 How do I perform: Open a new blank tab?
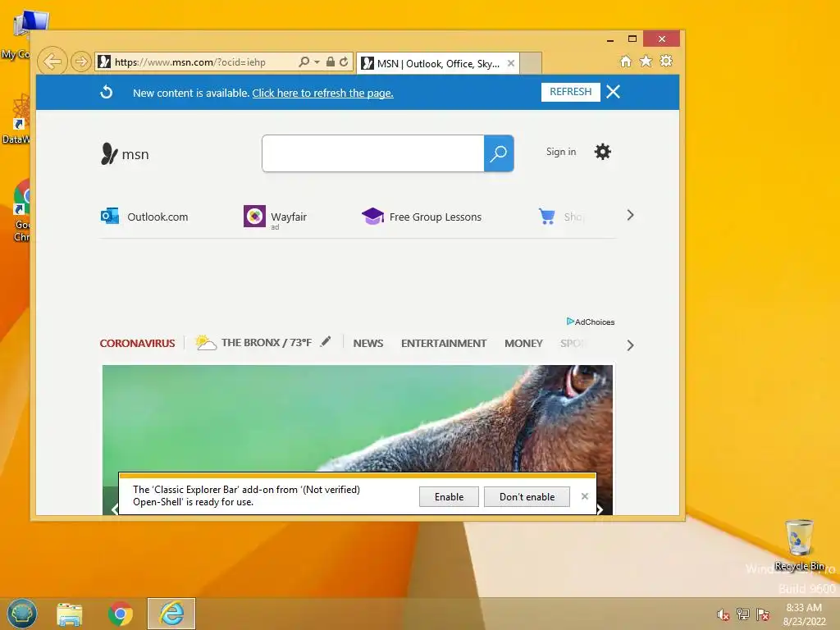coord(531,63)
